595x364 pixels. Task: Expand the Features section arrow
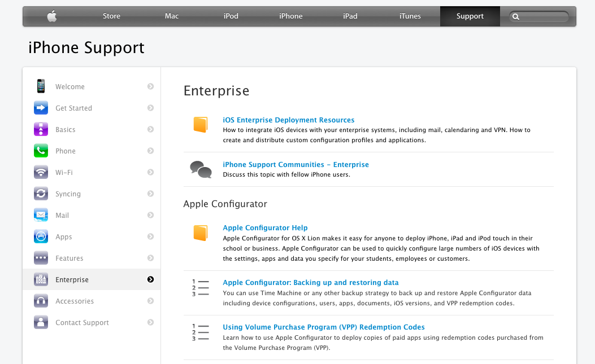[x=150, y=258]
